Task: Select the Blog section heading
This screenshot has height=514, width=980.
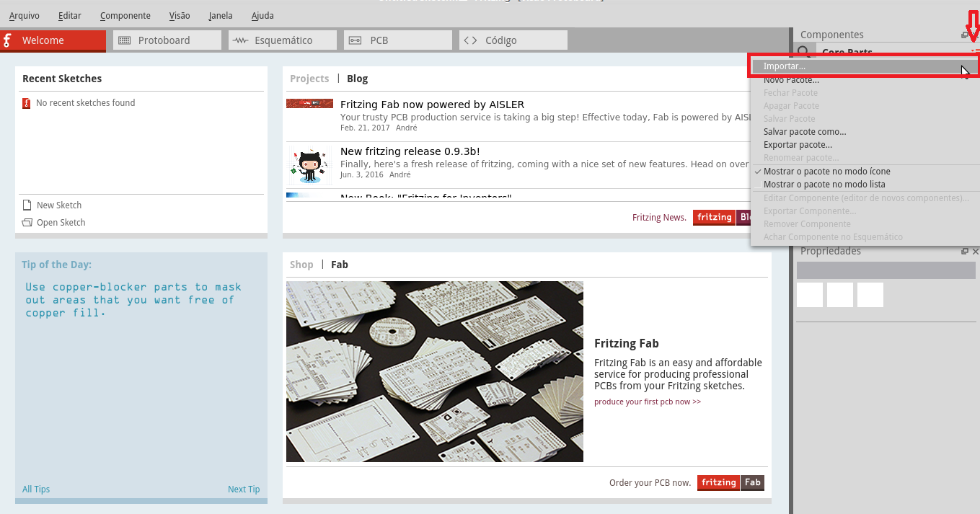Action: [357, 79]
